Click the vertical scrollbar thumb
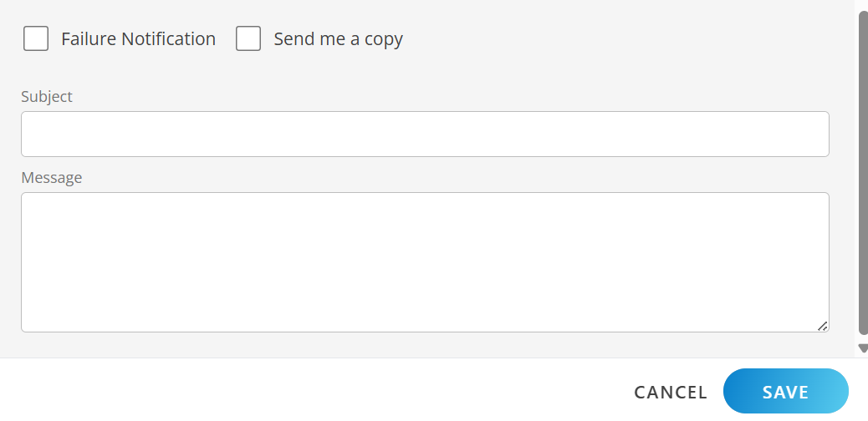 863,167
